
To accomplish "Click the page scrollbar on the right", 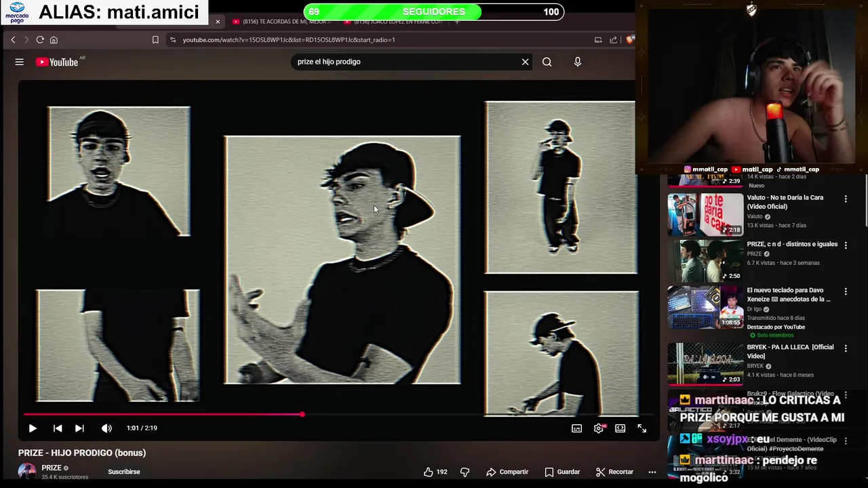I will (865, 200).
